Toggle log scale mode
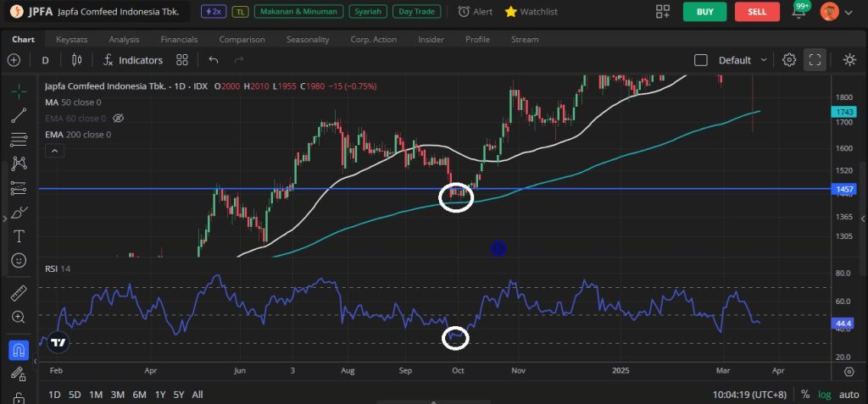 (825, 395)
